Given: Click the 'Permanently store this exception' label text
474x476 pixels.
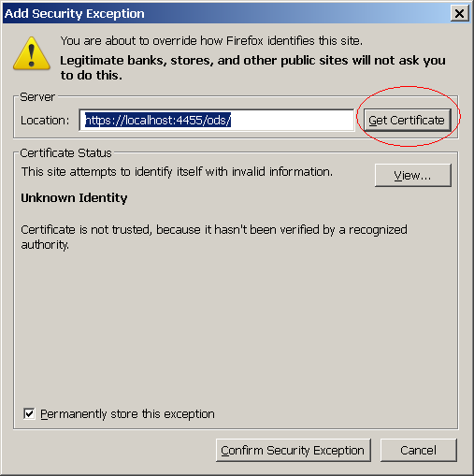Looking at the screenshot, I should click(x=127, y=414).
